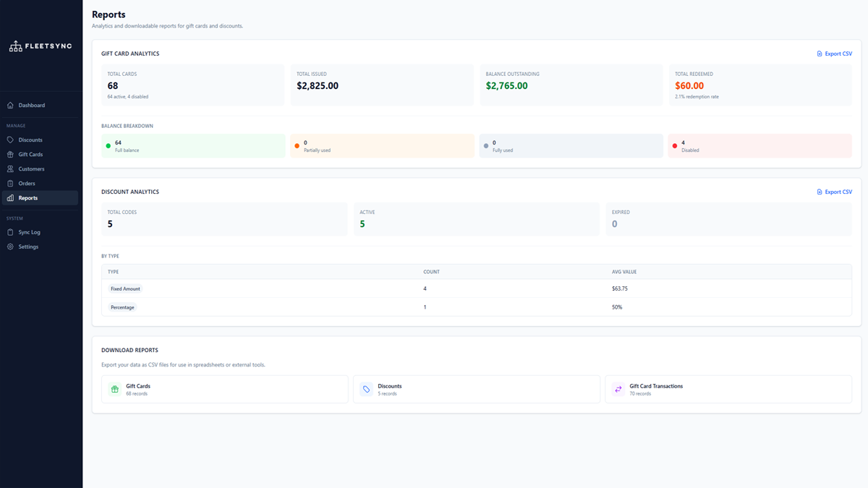Click the Orders clipboard icon in sidebar

(x=10, y=184)
